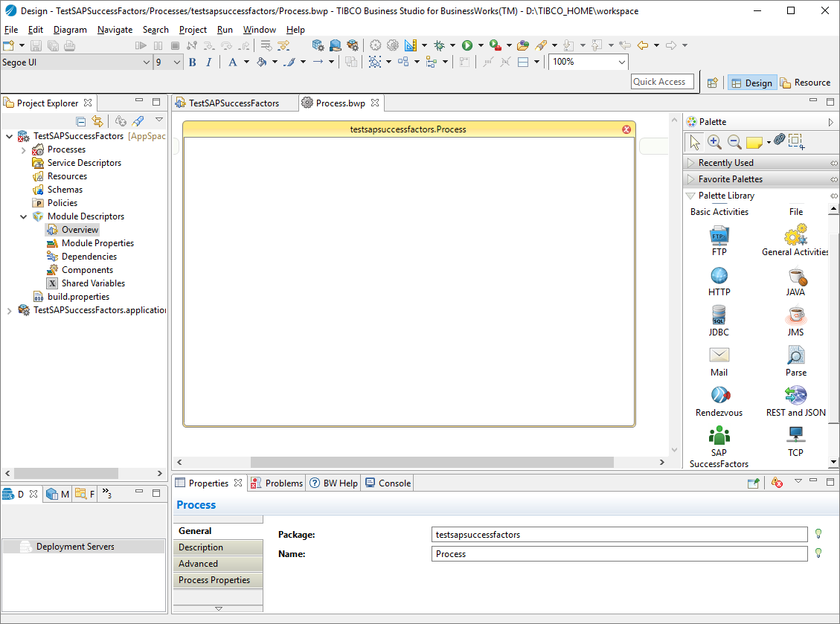Screen dimensions: 840x624
Task: Start Debug mode from the toolbar bug icon
Action: point(439,45)
